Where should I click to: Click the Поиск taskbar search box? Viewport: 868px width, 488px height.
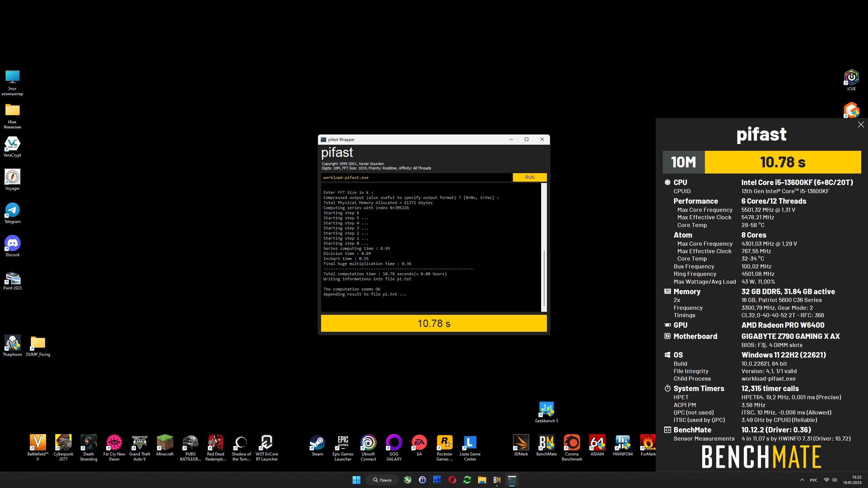pos(382,480)
